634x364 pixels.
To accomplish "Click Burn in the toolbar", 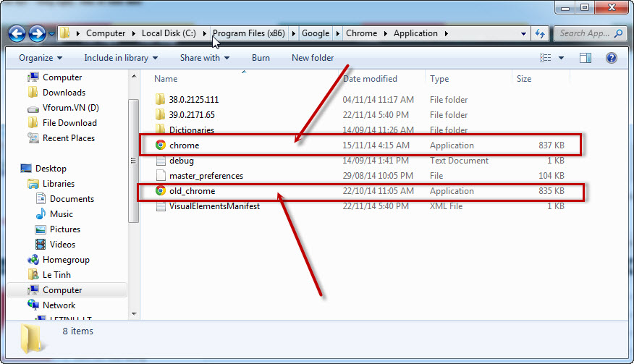I will point(261,58).
